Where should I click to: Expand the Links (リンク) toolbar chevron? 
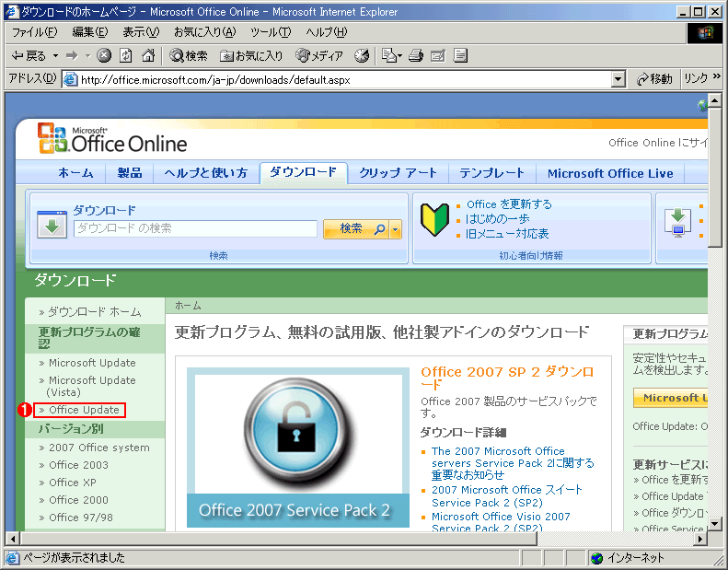click(x=717, y=76)
